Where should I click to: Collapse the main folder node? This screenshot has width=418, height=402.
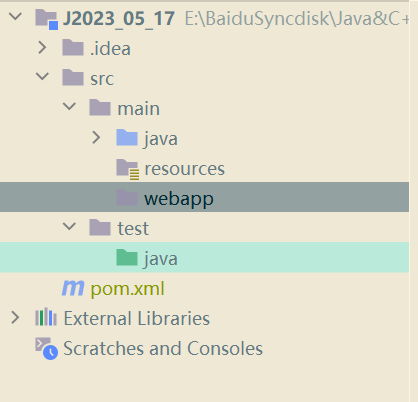pyautogui.click(x=69, y=106)
